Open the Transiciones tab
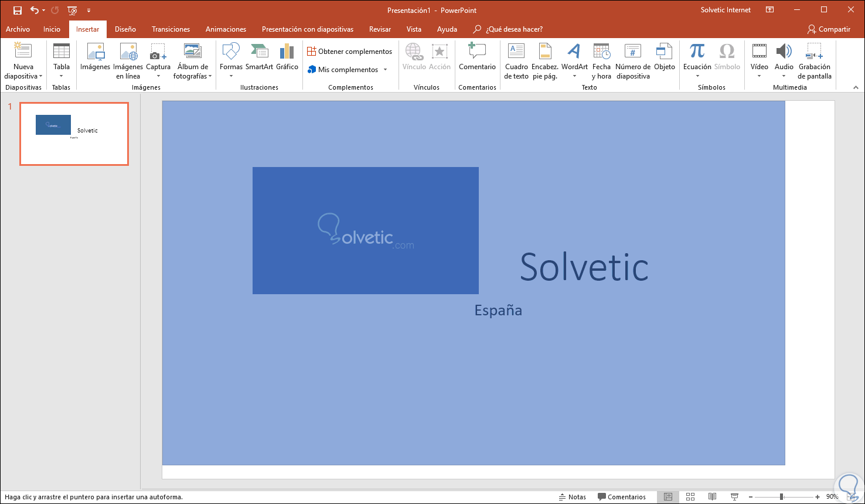Viewport: 865px width, 504px height. (171, 29)
